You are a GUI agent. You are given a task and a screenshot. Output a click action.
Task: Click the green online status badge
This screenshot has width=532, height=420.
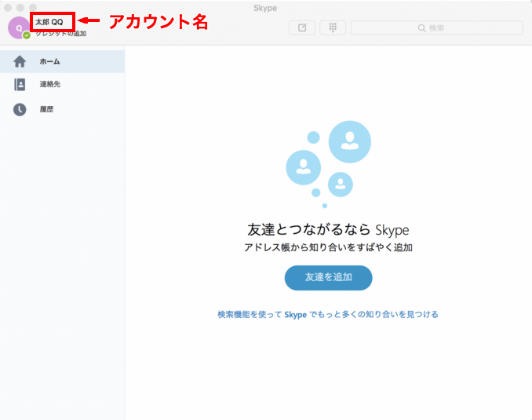pyautogui.click(x=27, y=35)
